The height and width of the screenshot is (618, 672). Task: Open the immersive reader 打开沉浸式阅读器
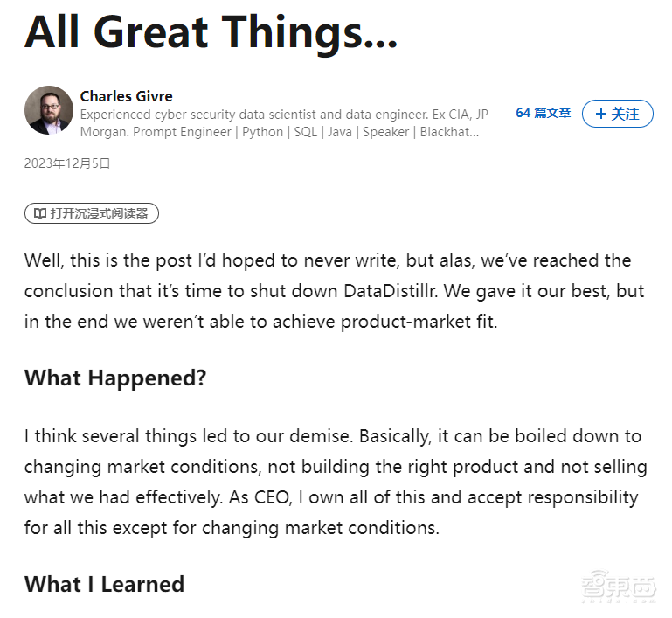pyautogui.click(x=92, y=213)
